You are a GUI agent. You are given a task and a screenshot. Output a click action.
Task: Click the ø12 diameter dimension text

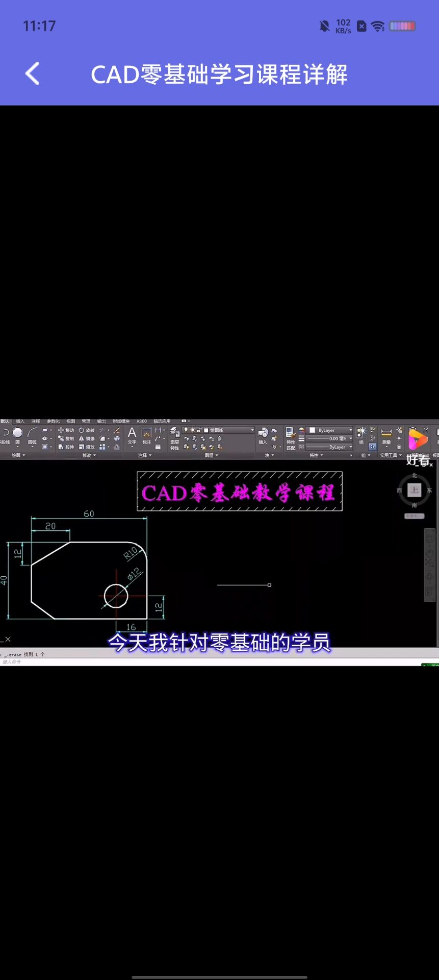point(134,574)
